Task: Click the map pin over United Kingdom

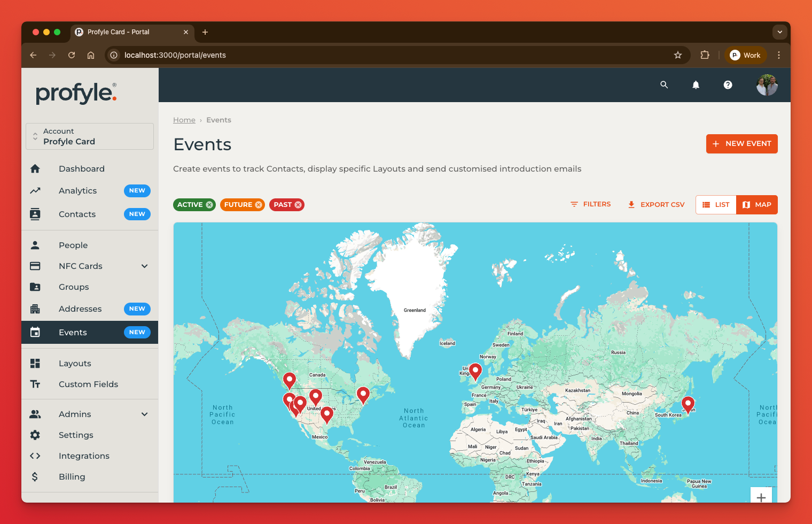Action: click(x=475, y=370)
